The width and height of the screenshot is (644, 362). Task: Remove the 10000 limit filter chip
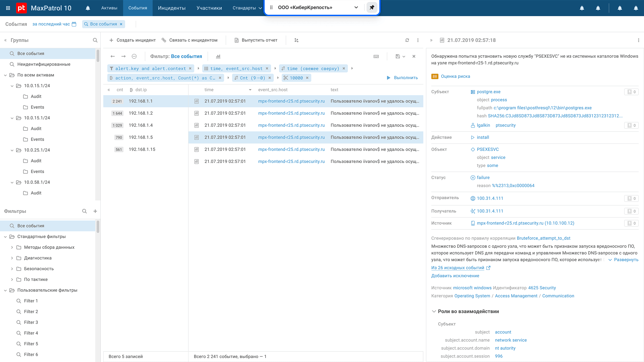[x=307, y=78]
